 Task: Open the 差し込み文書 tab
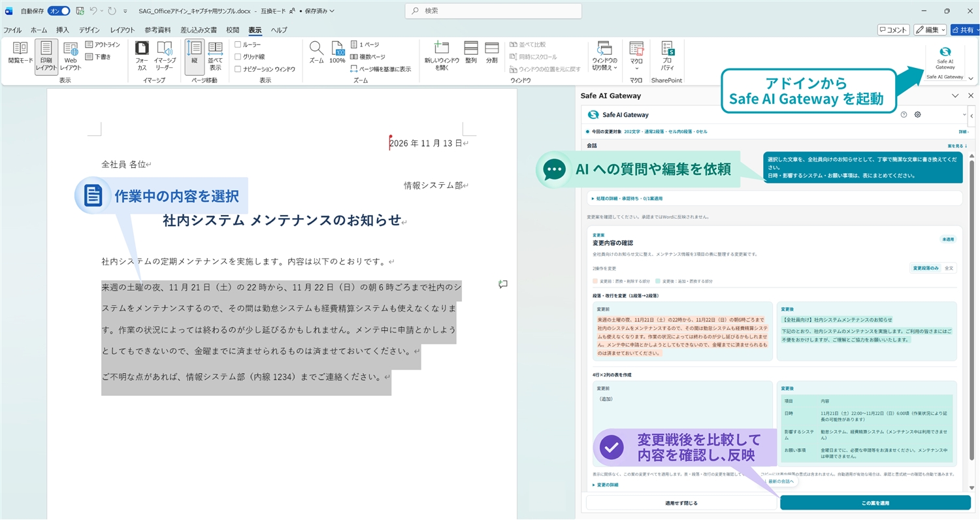coord(199,30)
